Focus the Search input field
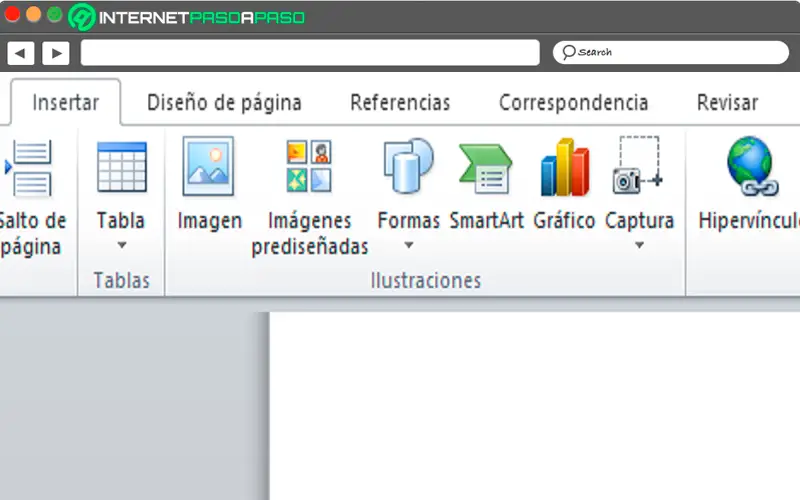The width and height of the screenshot is (800, 500). (x=670, y=53)
